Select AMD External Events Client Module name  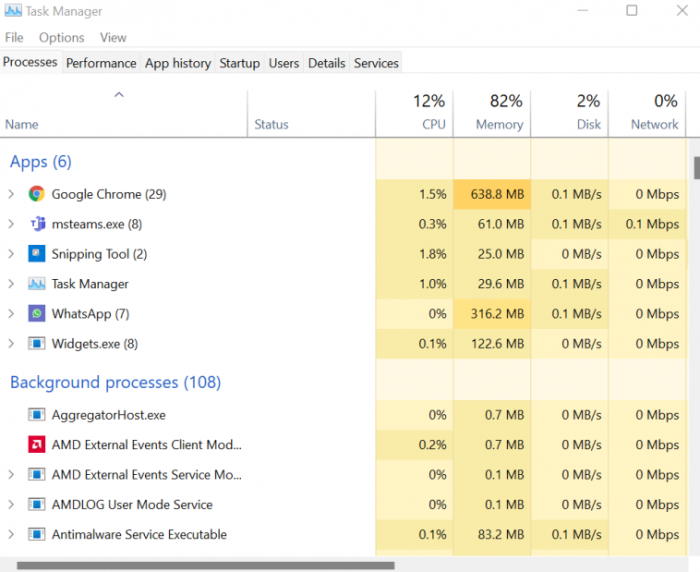[x=146, y=445]
